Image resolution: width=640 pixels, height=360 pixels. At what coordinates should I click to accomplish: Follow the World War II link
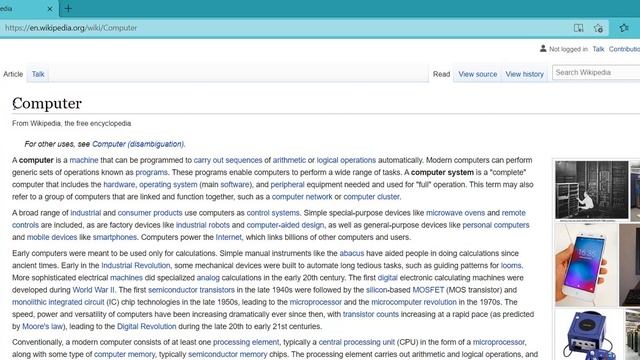click(x=93, y=290)
